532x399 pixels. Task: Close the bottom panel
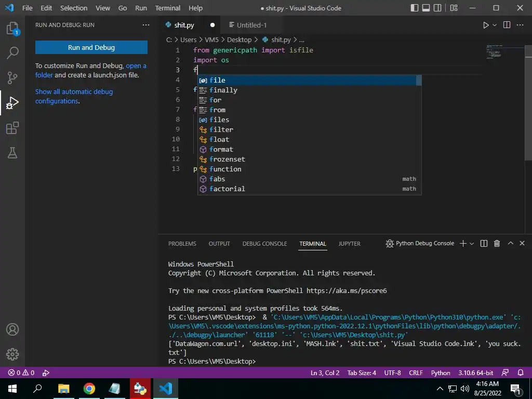[x=522, y=243]
